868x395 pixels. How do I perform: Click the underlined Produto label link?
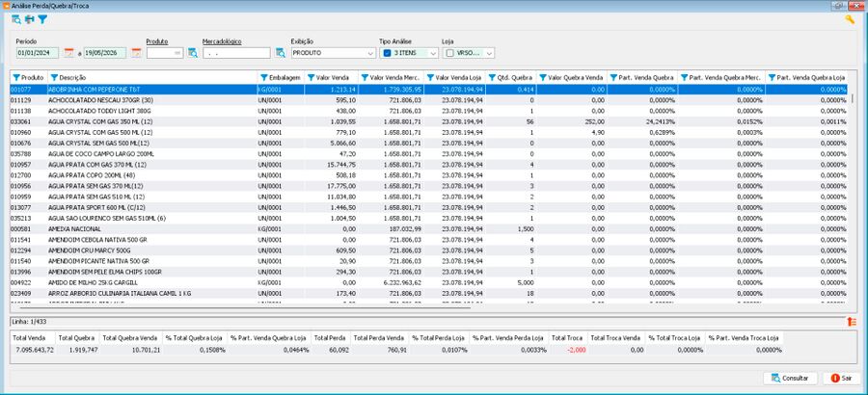(157, 41)
